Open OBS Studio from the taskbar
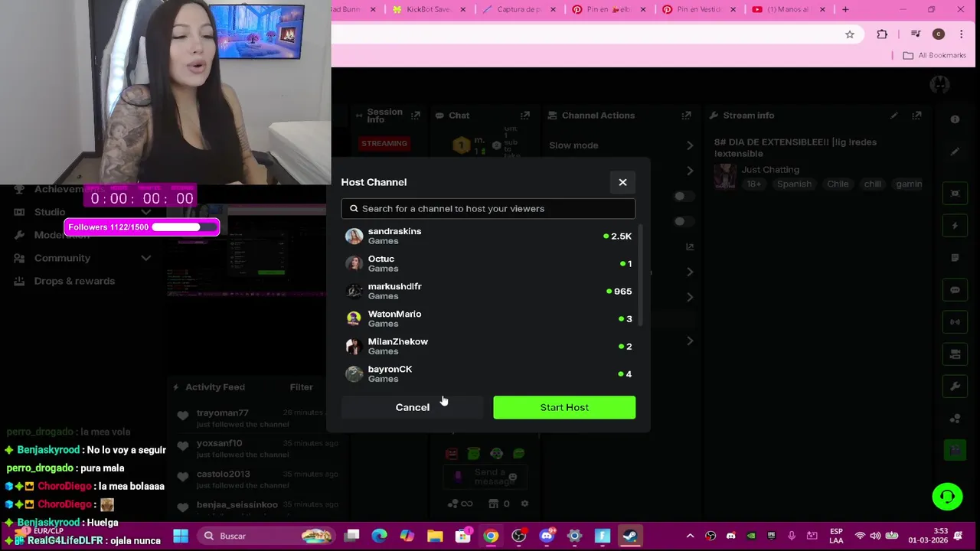The width and height of the screenshot is (980, 551). point(519,536)
